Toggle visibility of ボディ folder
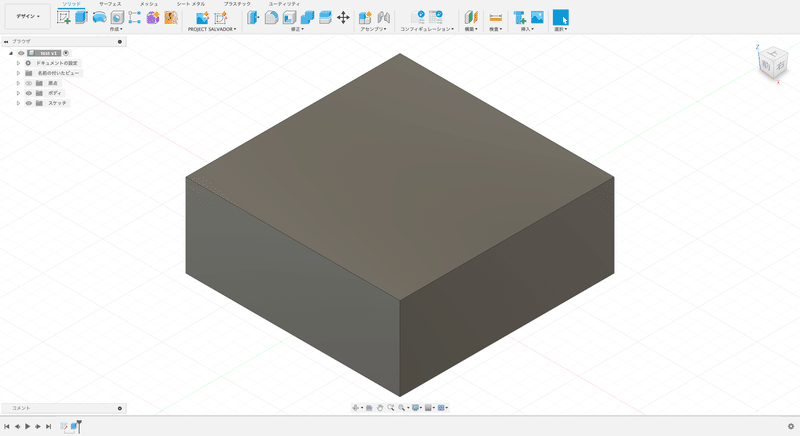 29,93
